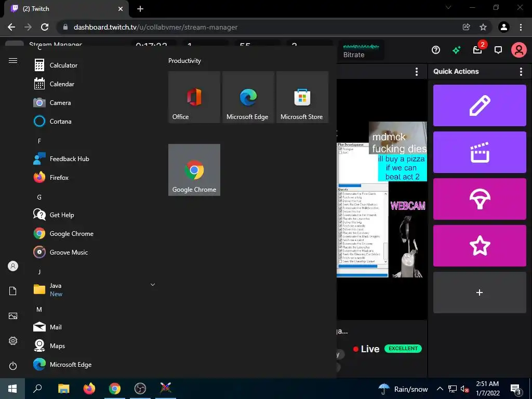Click the Raid Channel quick action parachute
The width and height of the screenshot is (532, 399).
click(x=480, y=199)
